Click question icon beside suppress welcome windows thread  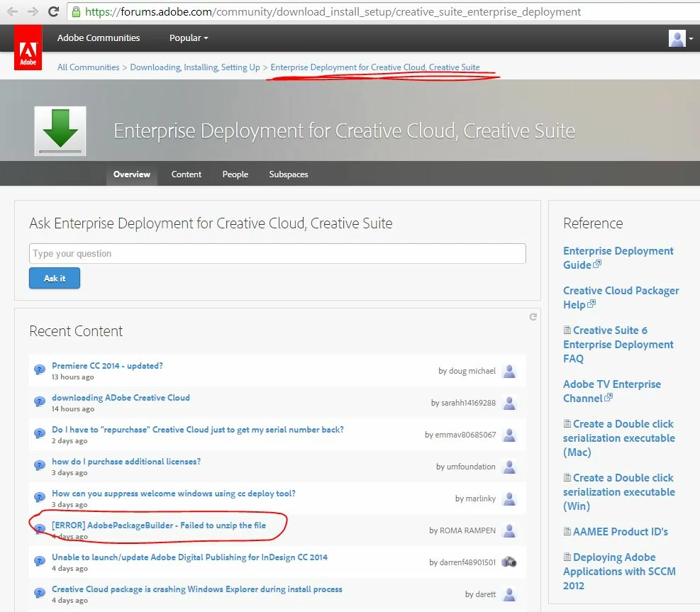coord(40,497)
